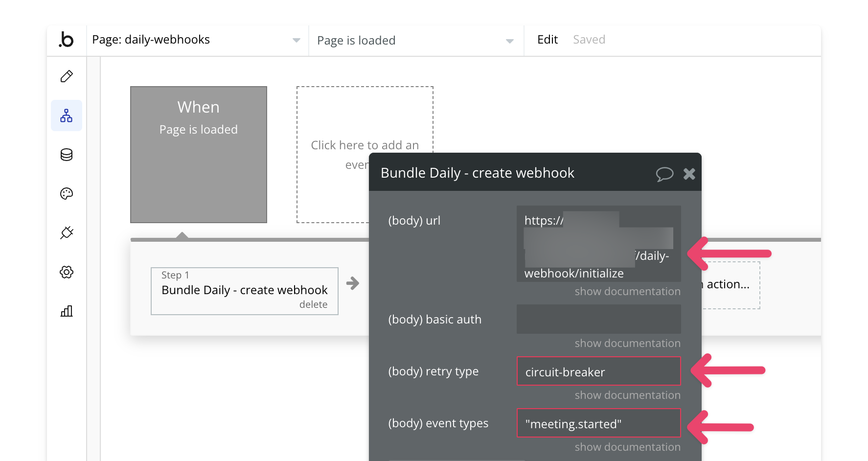This screenshot has height=461, width=868.
Task: Open the Styles tab palette icon
Action: [67, 194]
